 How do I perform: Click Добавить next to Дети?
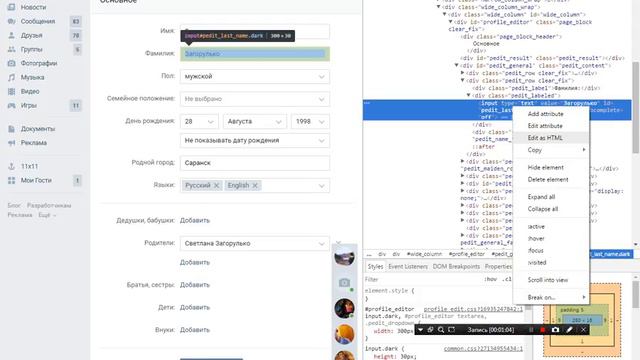tap(195, 307)
